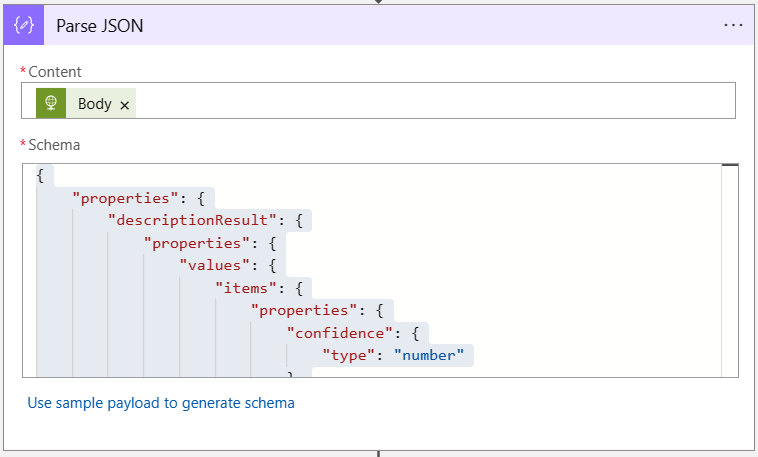This screenshot has width=758, height=457.
Task: Click the Parse JSON action icon
Action: coord(24,26)
